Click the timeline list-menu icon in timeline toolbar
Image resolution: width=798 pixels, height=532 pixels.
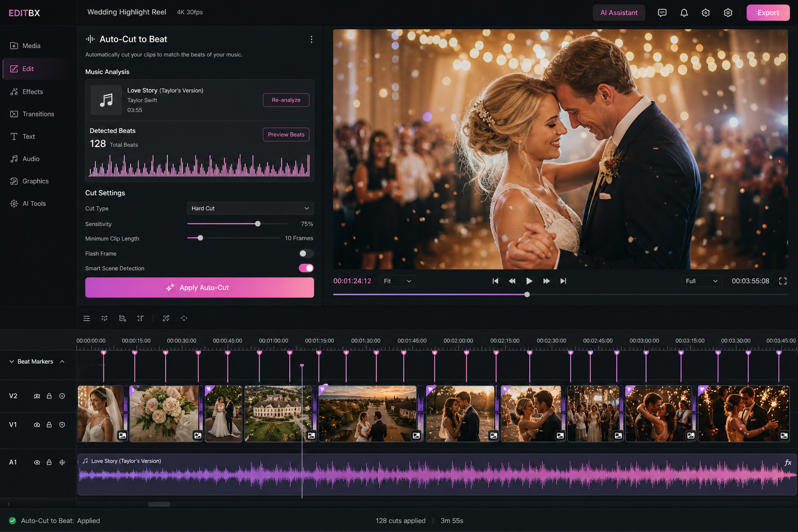[87, 318]
